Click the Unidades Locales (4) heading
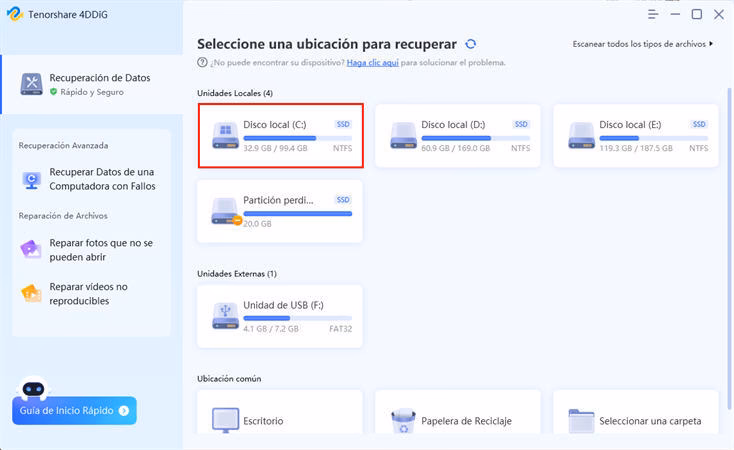 [235, 93]
